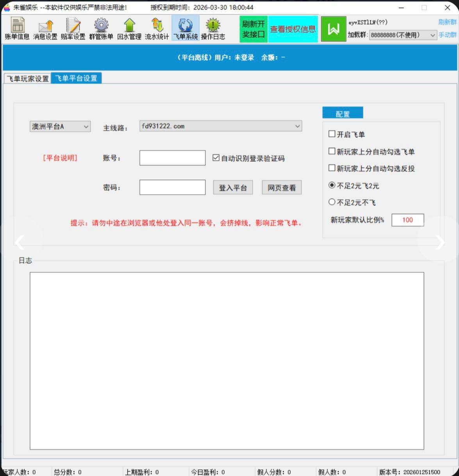Screen dimensions: 459x476
Task: Click the 玩家人数: 0 status entry
Action: click(x=19, y=472)
